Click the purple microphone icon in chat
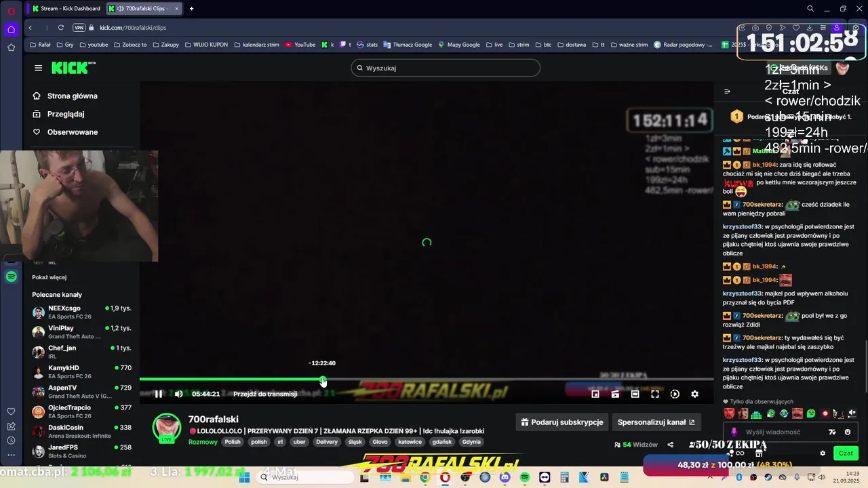The height and width of the screenshot is (488, 868). coord(734,432)
